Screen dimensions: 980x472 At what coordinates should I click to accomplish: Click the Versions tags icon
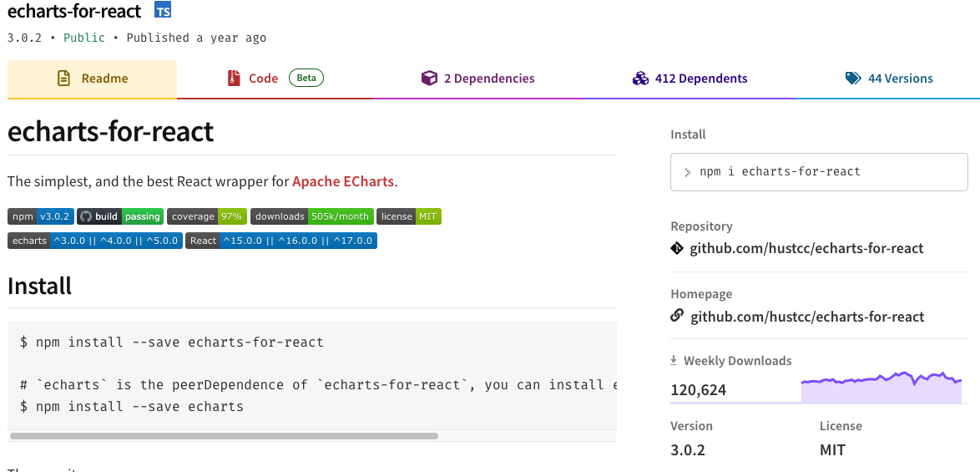853,79
